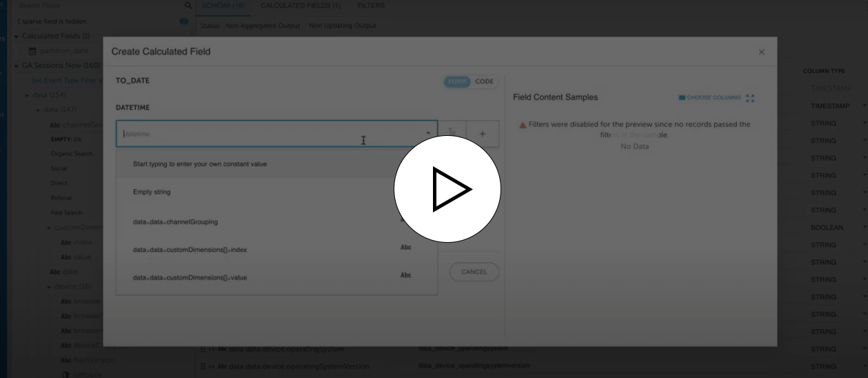Screen dimensions: 868x378
Task: Open the FILTERS tab
Action: point(371,6)
